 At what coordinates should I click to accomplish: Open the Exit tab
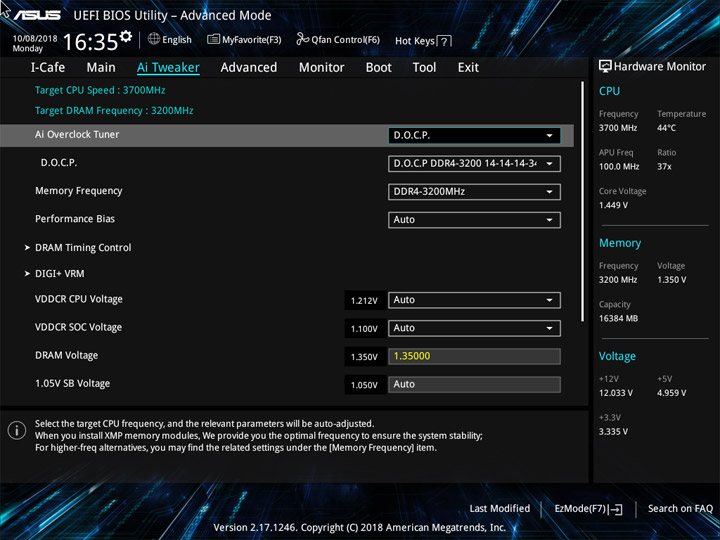pos(468,68)
